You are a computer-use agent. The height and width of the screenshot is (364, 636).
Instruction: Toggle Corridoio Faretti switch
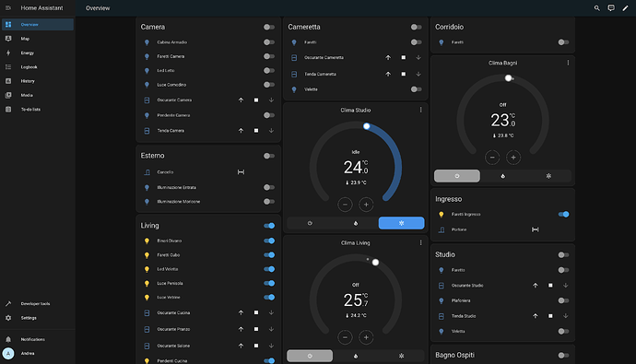tap(563, 42)
